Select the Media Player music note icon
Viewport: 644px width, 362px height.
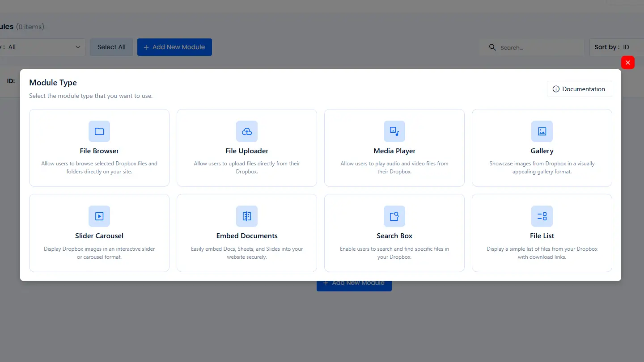click(394, 131)
